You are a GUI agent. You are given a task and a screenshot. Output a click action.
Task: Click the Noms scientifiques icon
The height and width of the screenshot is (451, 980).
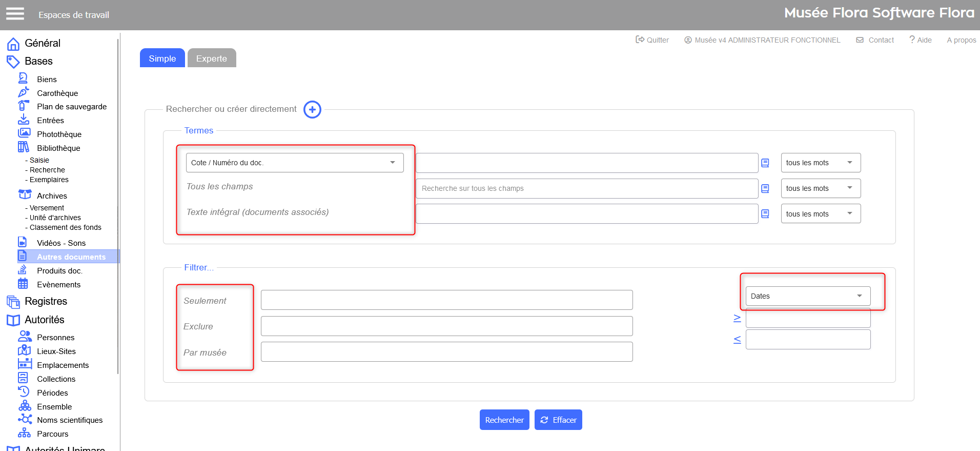pyautogui.click(x=25, y=420)
